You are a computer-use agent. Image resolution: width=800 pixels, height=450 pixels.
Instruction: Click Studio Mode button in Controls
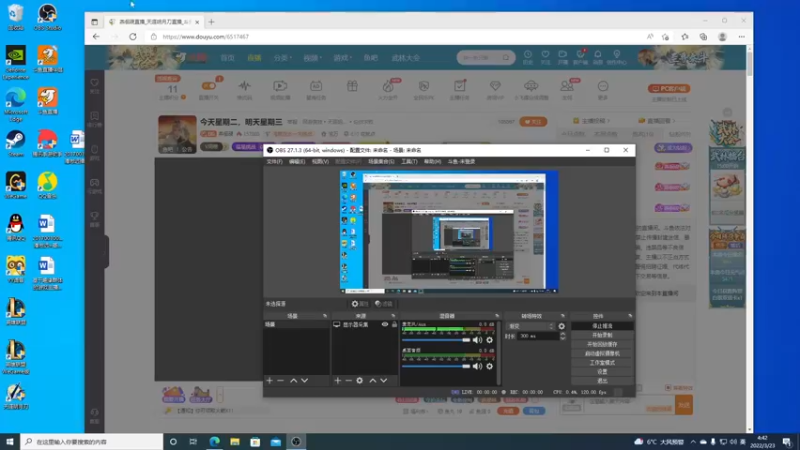(602, 363)
